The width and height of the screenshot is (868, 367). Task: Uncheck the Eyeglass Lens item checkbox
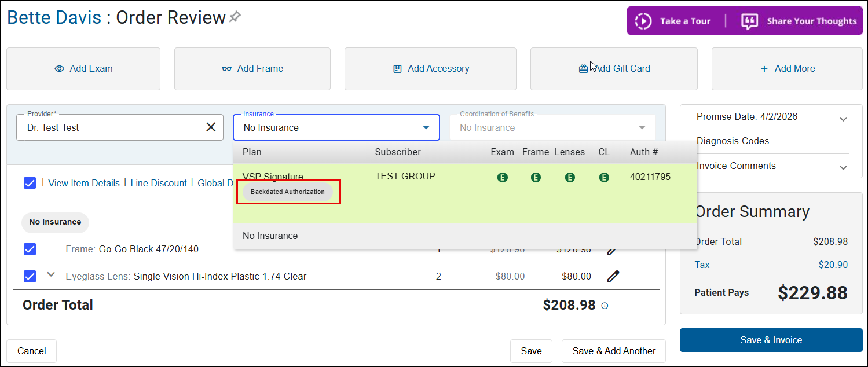click(30, 277)
